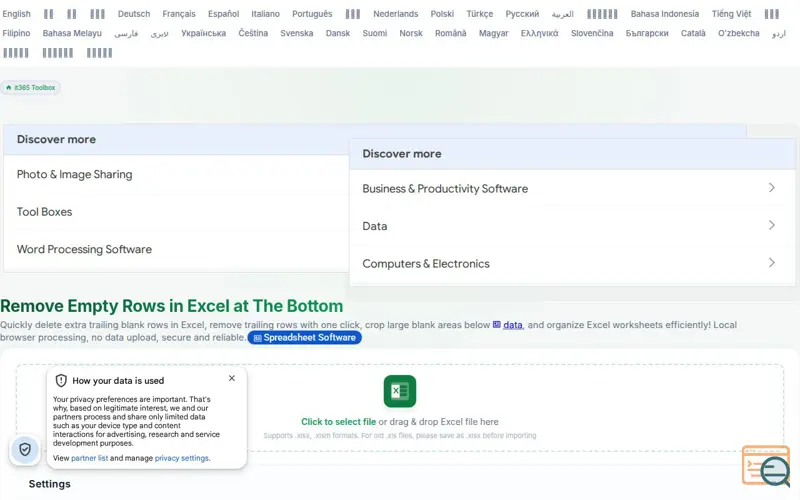Switch language to Italiano

click(265, 14)
